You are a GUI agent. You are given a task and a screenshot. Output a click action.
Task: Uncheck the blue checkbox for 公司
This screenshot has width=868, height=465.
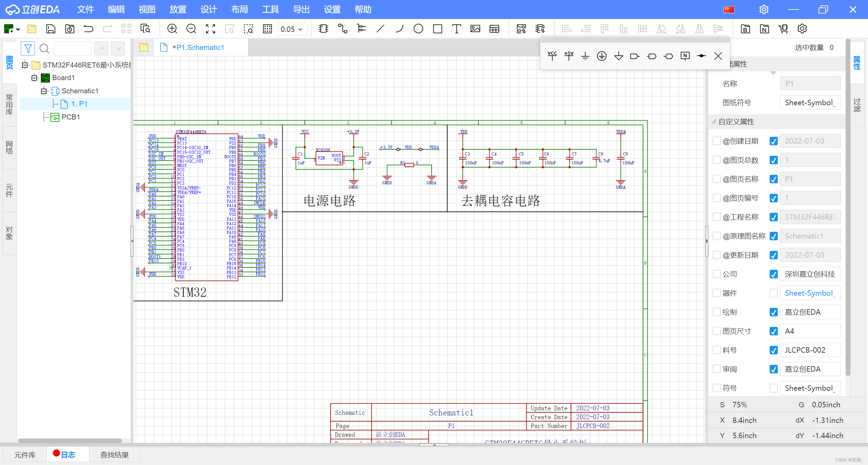773,274
